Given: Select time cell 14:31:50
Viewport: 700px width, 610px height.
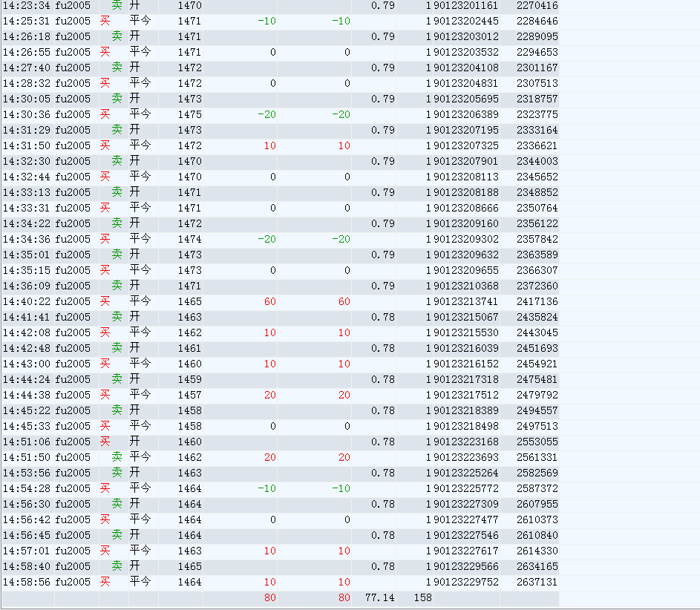Looking at the screenshot, I should (26, 146).
